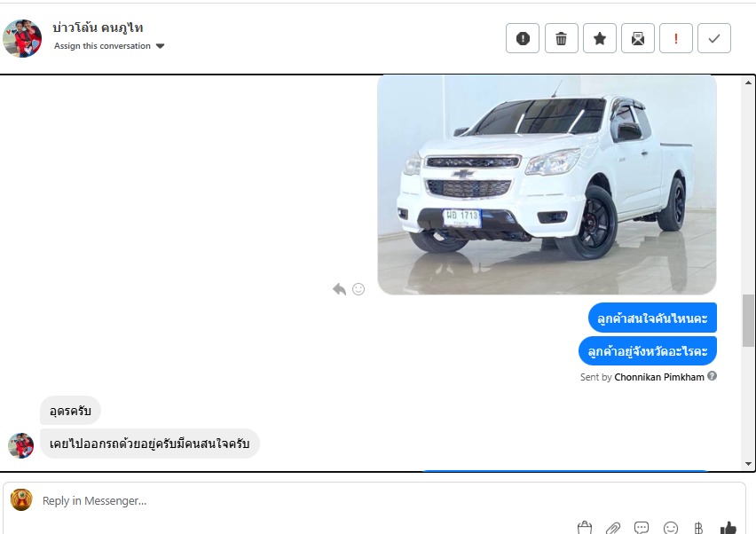Open Assign this conversation dropdown

[109, 46]
